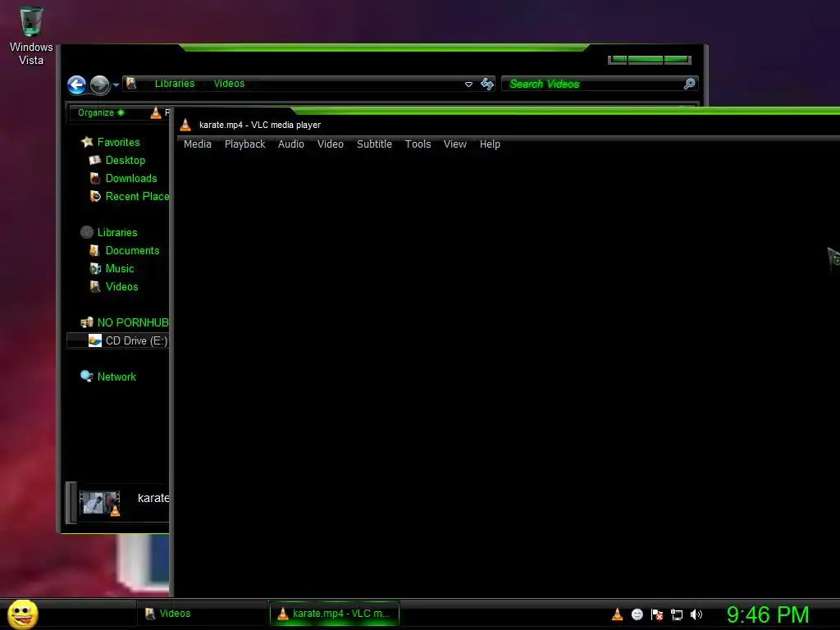Image resolution: width=840 pixels, height=630 pixels.
Task: Open the Organize menu
Action: [x=101, y=112]
